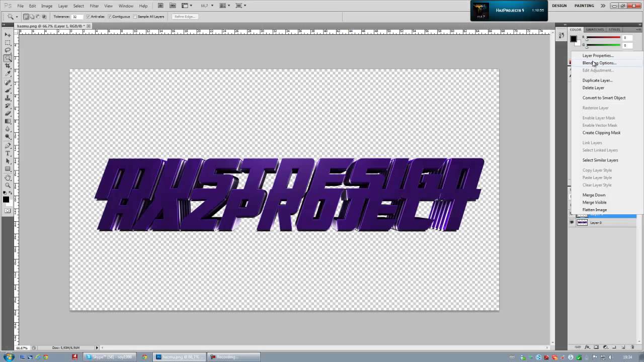Launch Adobe Bridge from the top bar
The width and height of the screenshot is (644, 362).
tap(160, 6)
